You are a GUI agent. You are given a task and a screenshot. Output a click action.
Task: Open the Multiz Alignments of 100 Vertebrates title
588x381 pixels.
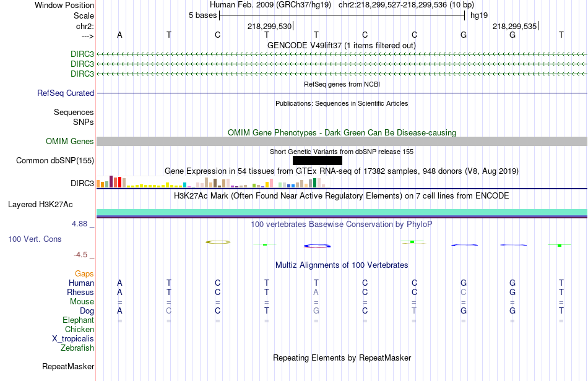[342, 265]
